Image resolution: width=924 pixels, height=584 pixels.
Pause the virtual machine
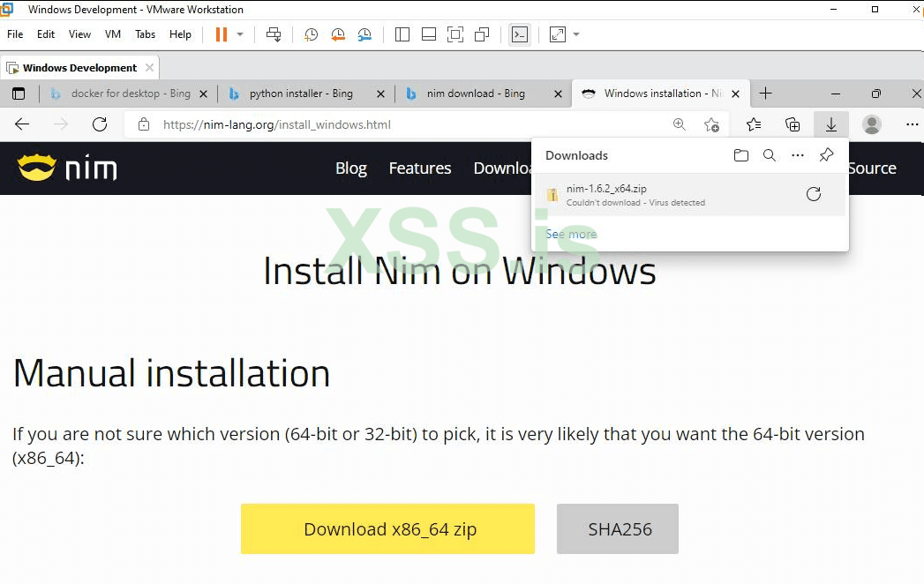(x=221, y=34)
